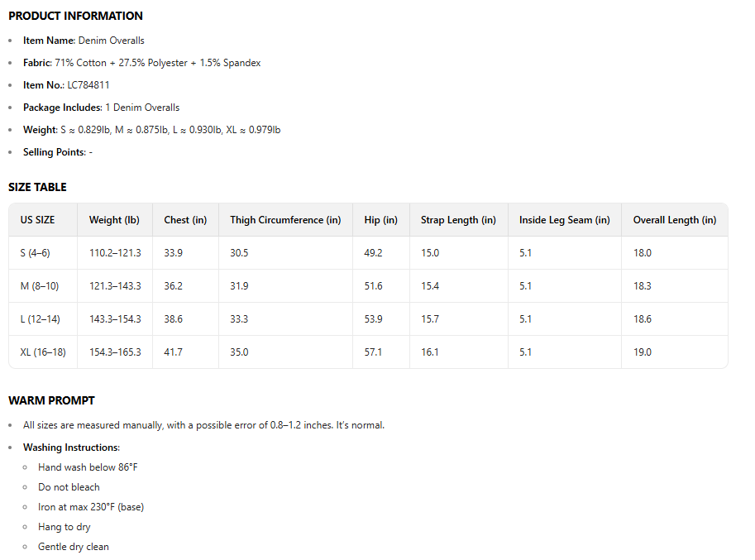
Task: Click the WARM PROMPT heading
Action: (x=51, y=400)
